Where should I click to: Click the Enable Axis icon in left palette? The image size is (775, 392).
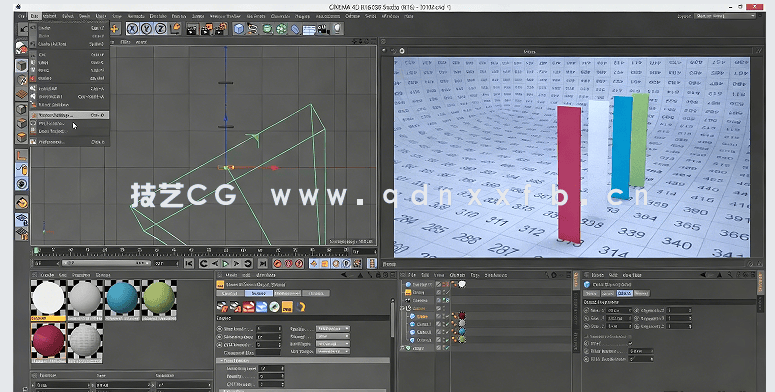[x=21, y=156]
